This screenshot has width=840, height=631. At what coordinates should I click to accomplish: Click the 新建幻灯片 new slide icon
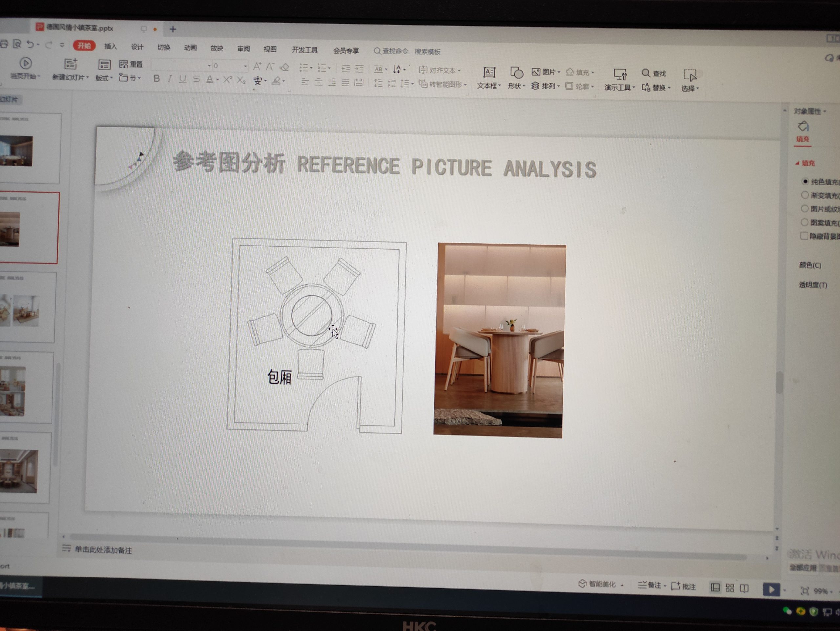click(x=71, y=65)
